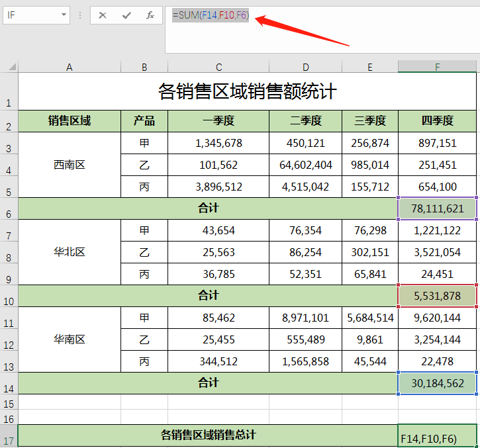Expand the Name Box dropdown arrow
The image size is (480, 448).
click(x=64, y=15)
